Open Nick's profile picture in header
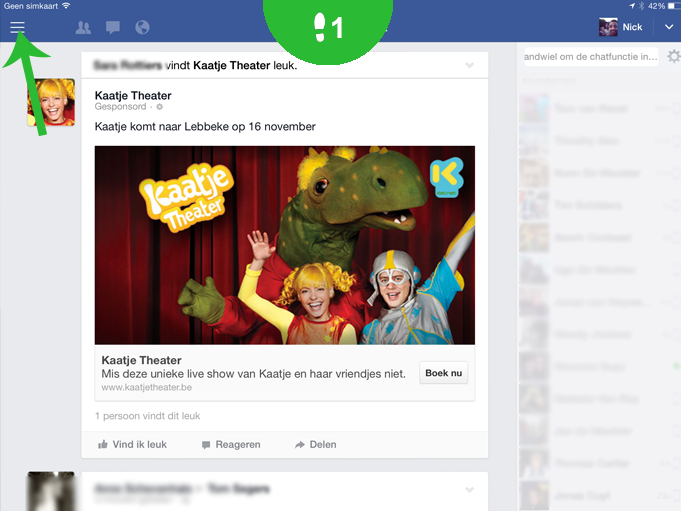The image size is (681, 511). [608, 27]
